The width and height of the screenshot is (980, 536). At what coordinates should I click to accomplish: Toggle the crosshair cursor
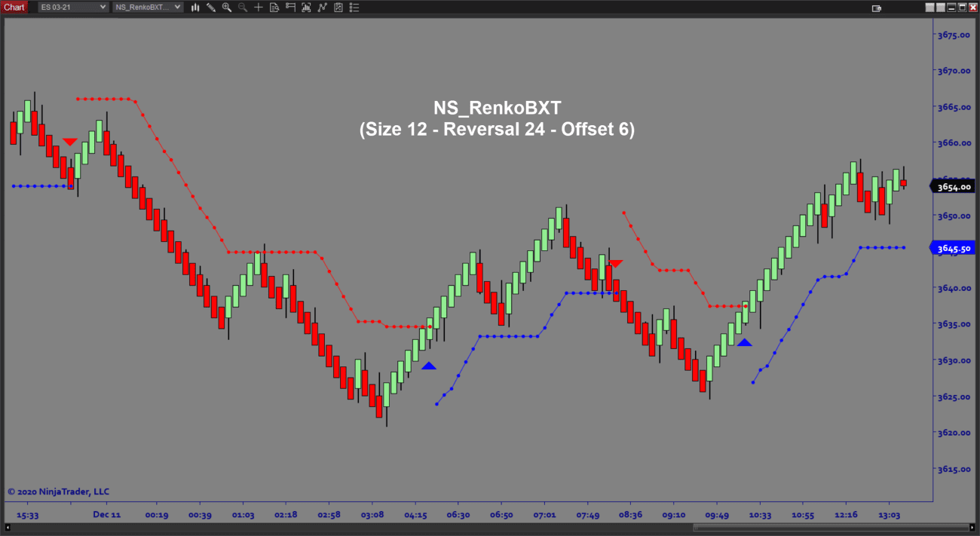pyautogui.click(x=259, y=8)
